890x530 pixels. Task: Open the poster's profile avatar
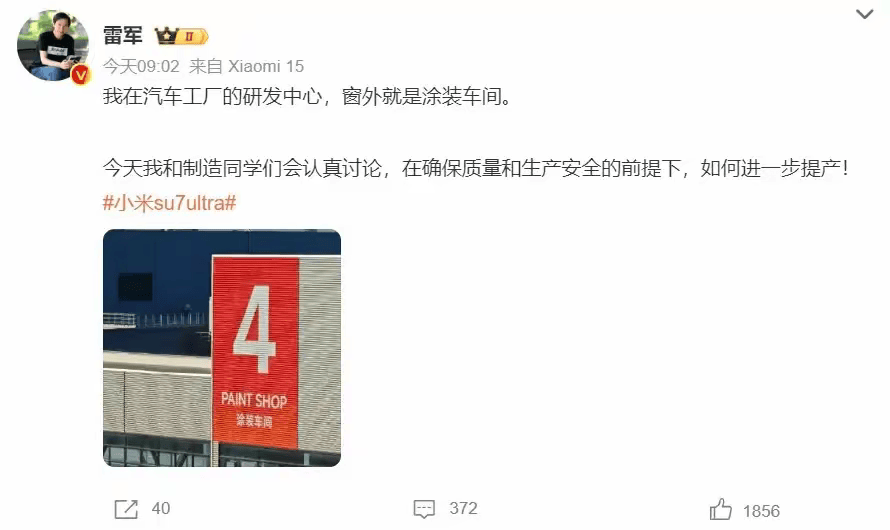53,45
